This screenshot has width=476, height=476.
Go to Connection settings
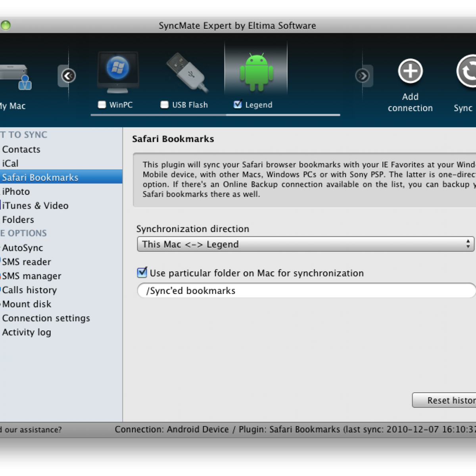tap(46, 318)
